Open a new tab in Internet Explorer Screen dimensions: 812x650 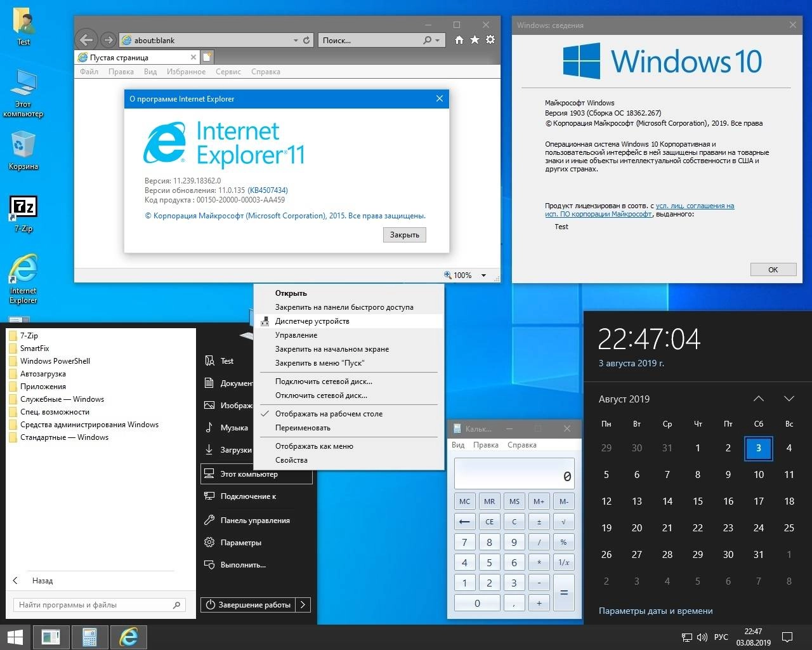point(207,57)
